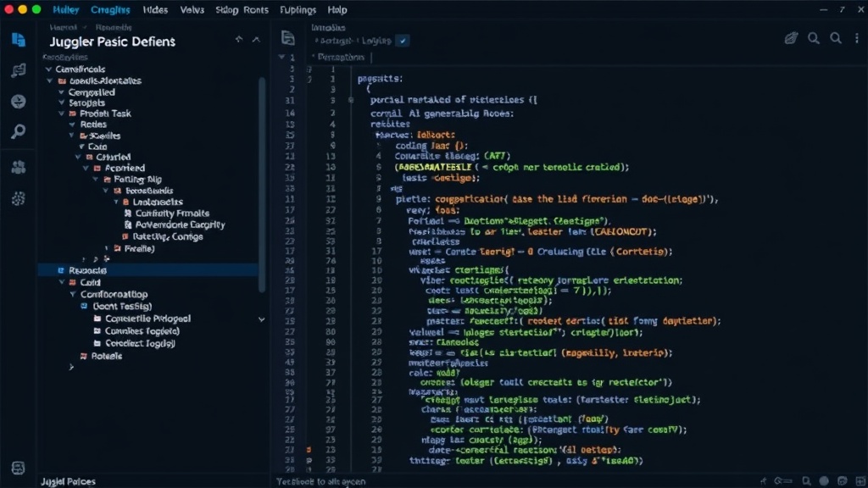
Task: Click the red marker in editor gutter
Action: (309, 450)
